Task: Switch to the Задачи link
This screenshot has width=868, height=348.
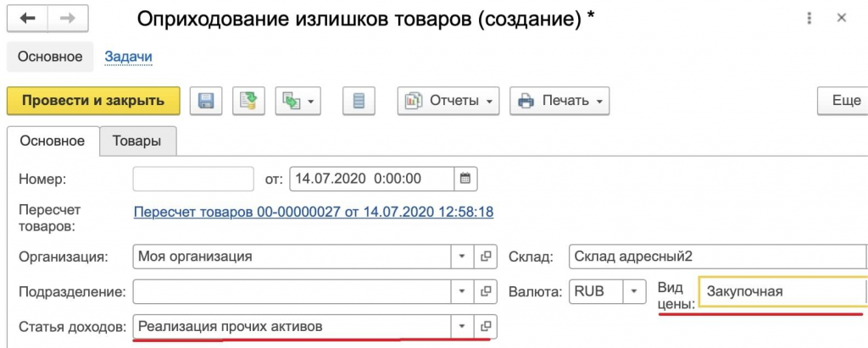Action: [129, 57]
